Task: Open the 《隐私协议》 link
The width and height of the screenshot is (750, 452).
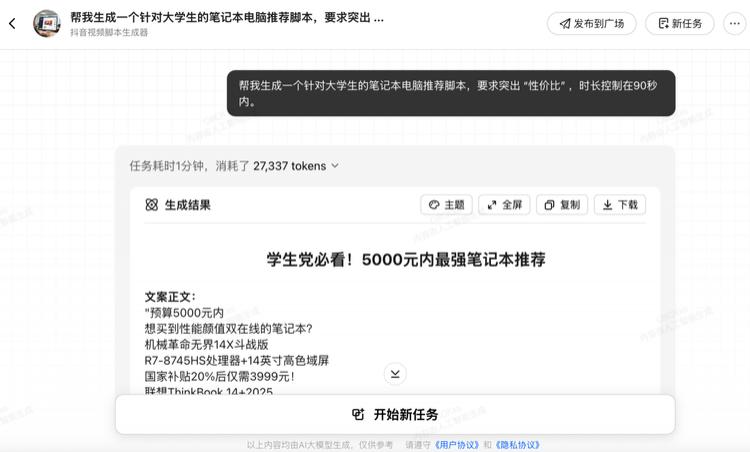Action: click(518, 445)
